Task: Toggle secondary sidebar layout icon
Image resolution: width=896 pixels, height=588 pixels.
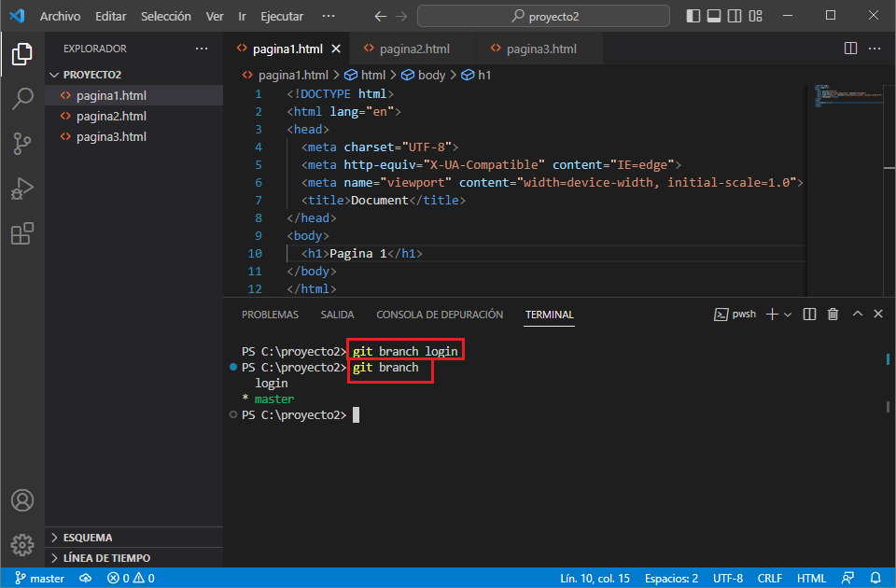Action: 735,16
